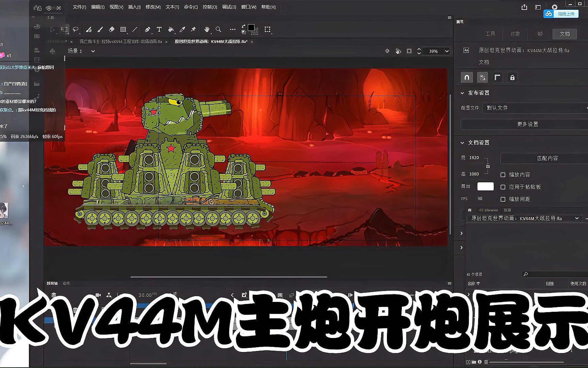
Task: Enable the 缩放间距 checkbox
Action: coord(503,199)
